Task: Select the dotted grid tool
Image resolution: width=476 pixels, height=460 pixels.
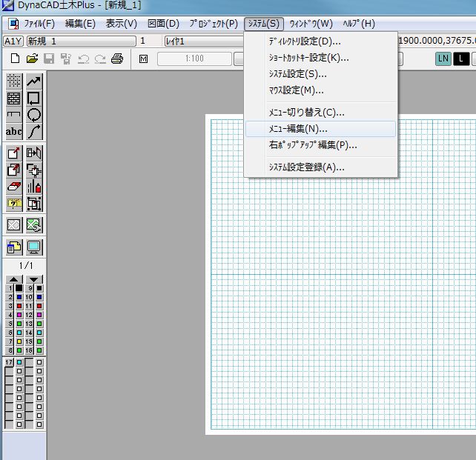Action: click(13, 81)
